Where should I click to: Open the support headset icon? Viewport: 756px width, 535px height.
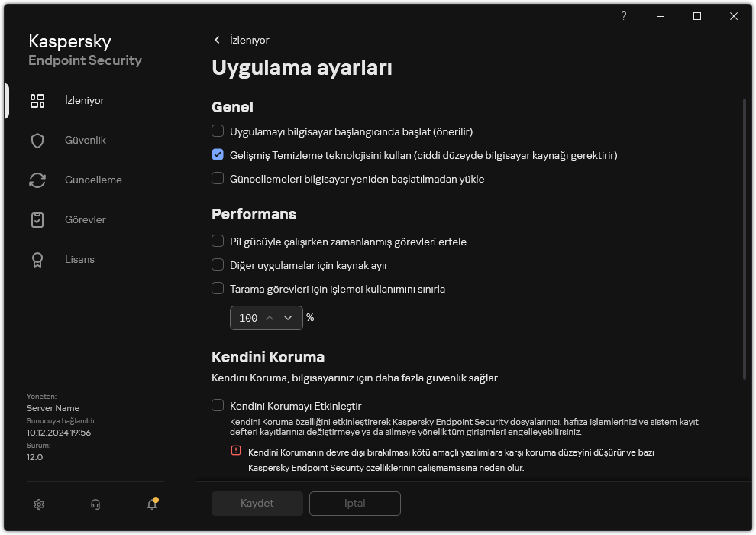point(95,504)
